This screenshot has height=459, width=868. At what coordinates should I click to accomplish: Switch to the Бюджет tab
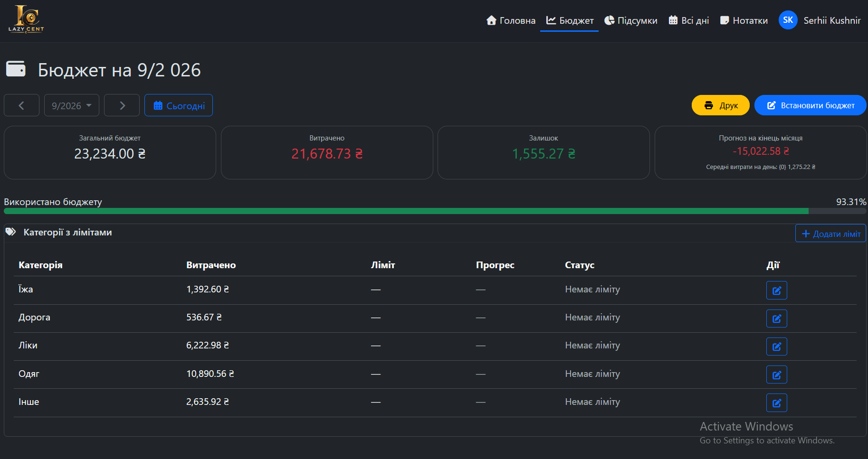(x=570, y=20)
